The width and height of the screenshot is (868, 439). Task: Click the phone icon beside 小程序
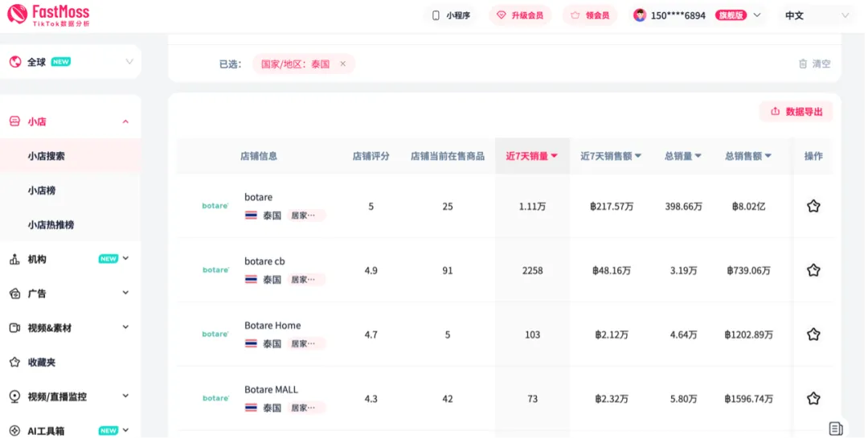point(436,15)
